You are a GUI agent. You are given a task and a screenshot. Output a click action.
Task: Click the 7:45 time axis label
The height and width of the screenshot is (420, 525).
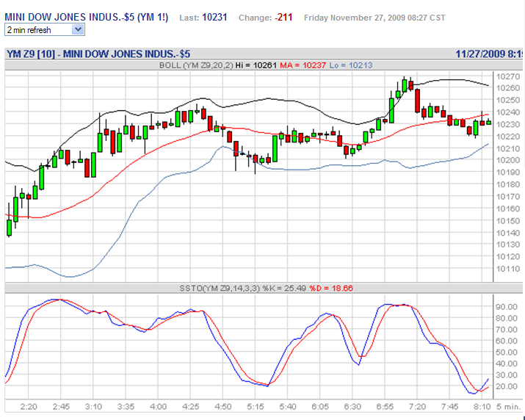[449, 407]
